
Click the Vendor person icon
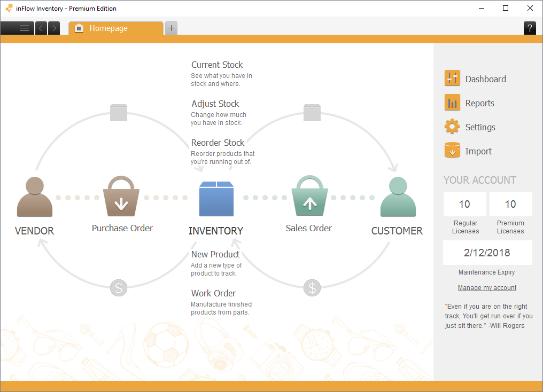click(x=35, y=197)
